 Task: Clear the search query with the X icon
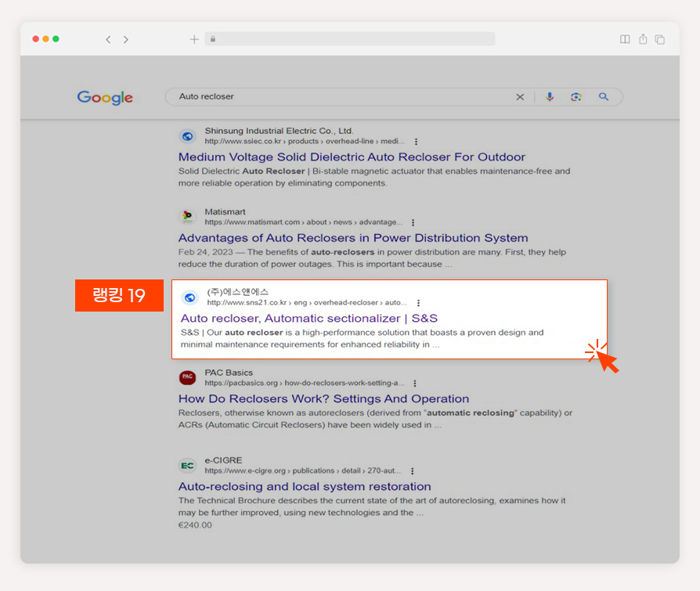tap(520, 97)
